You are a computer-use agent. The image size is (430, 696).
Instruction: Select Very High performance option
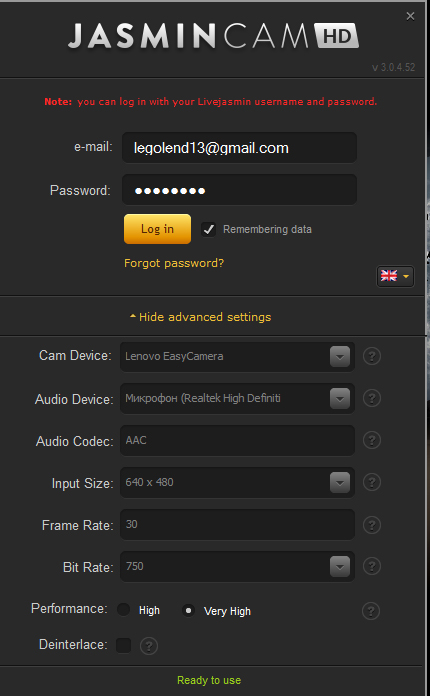(x=188, y=611)
